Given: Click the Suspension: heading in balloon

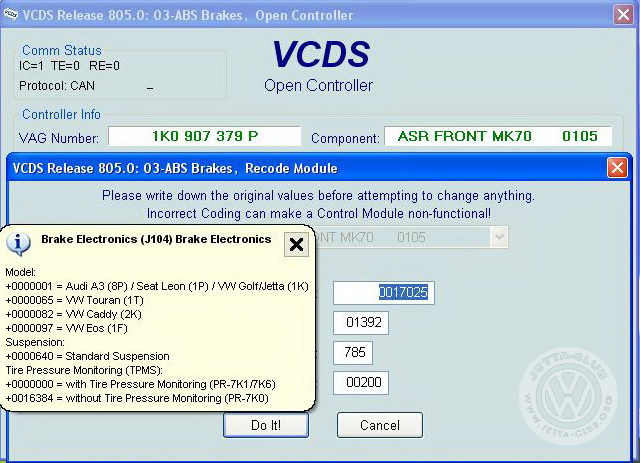Looking at the screenshot, I should [35, 342].
